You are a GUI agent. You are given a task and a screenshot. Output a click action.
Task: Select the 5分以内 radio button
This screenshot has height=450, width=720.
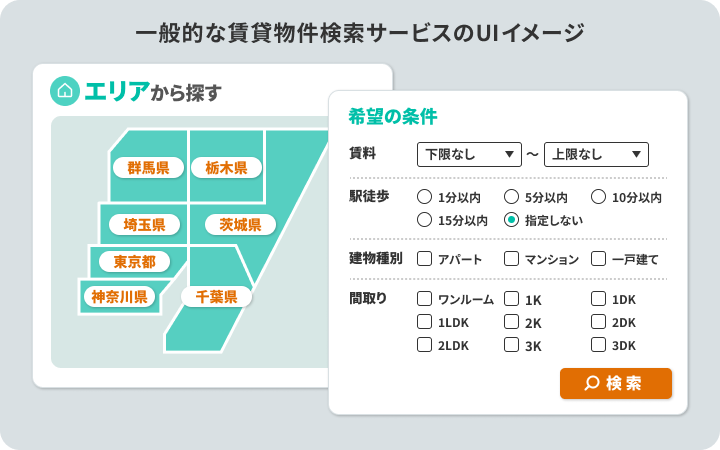[511, 197]
